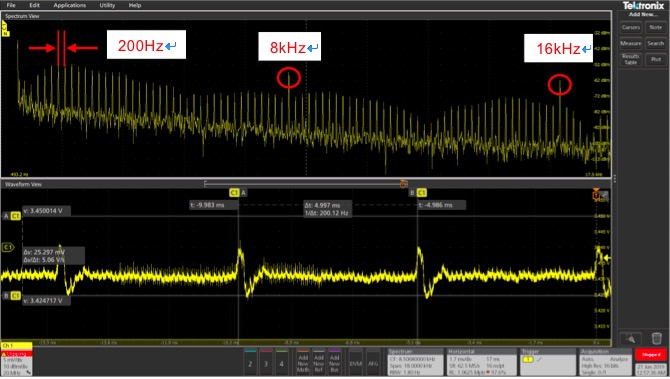Screen dimensions: 670x379
Task: Click the zoom magnifier icon at bottom right
Action: point(631,339)
